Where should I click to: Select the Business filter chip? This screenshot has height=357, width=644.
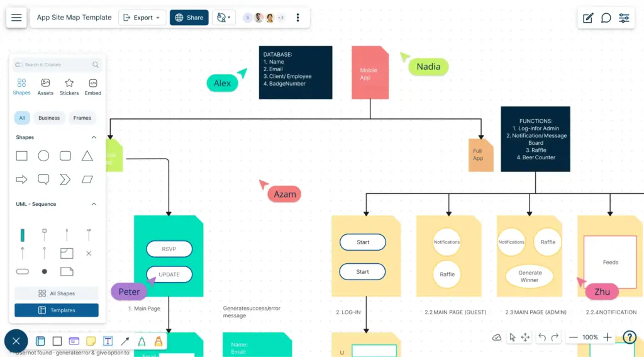[49, 118]
